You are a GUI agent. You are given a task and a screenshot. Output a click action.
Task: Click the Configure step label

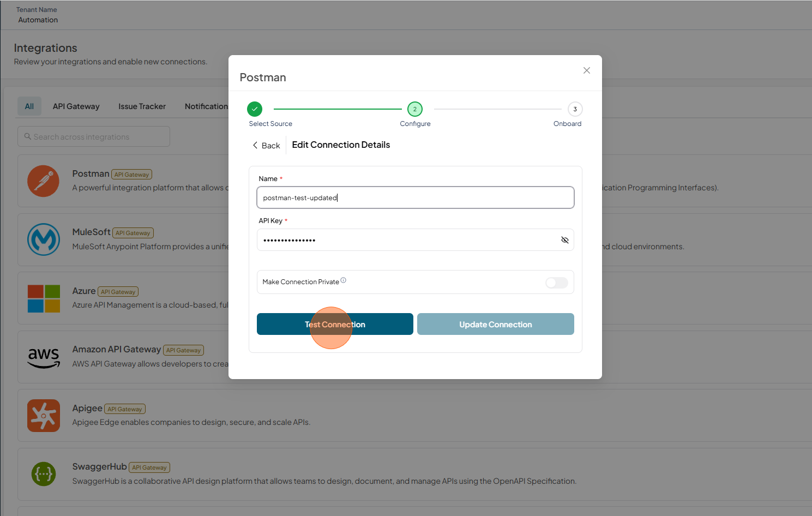[x=415, y=124]
